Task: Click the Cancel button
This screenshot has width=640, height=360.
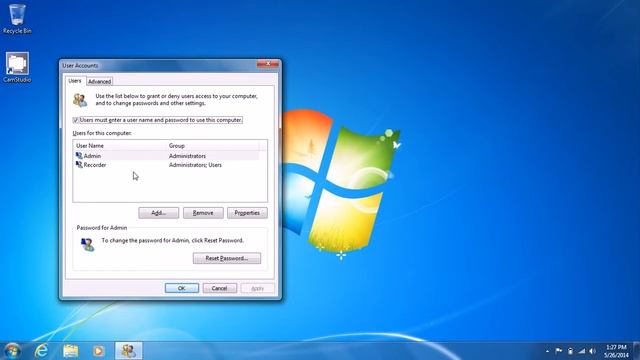Action: (220, 288)
